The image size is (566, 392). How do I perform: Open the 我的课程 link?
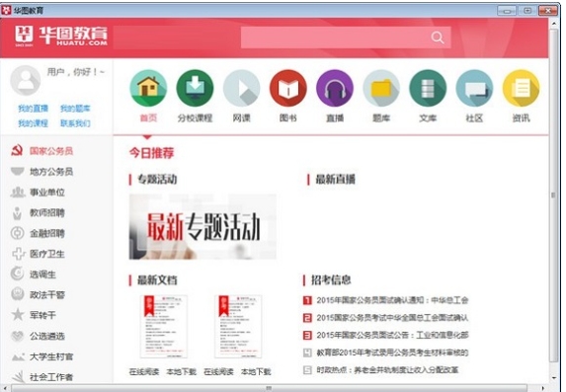click(x=34, y=123)
